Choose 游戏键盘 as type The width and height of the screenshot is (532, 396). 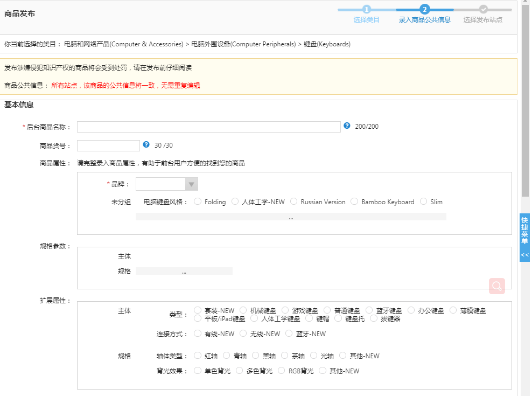[x=285, y=310]
